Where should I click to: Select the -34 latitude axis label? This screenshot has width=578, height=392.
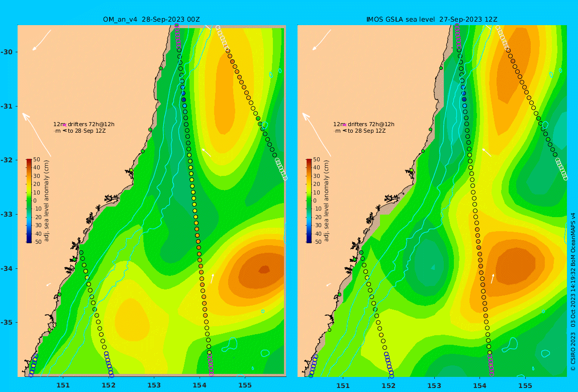coord(7,268)
